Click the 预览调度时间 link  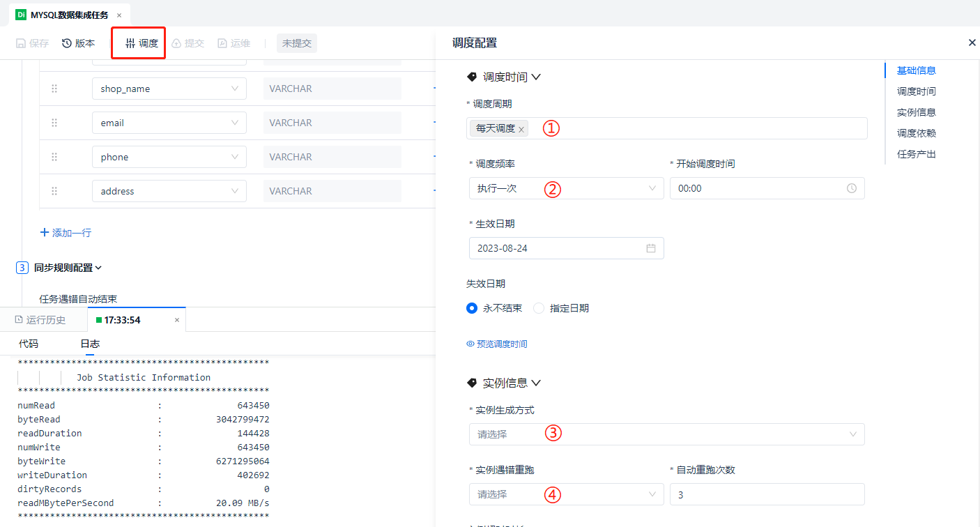[x=497, y=344]
